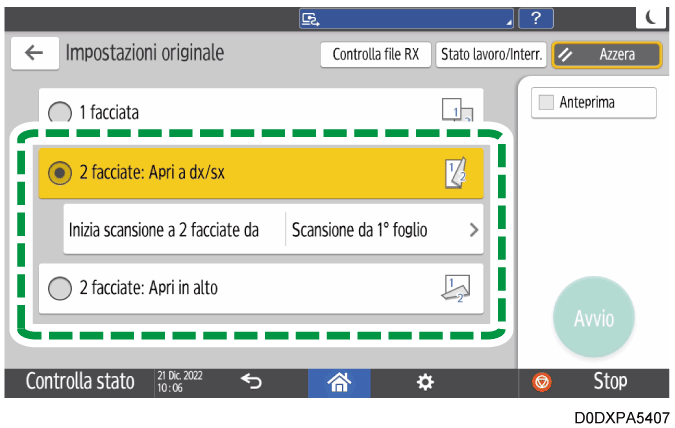Open Stato lavoro/Interr. button
675x428 pixels.
(x=491, y=55)
